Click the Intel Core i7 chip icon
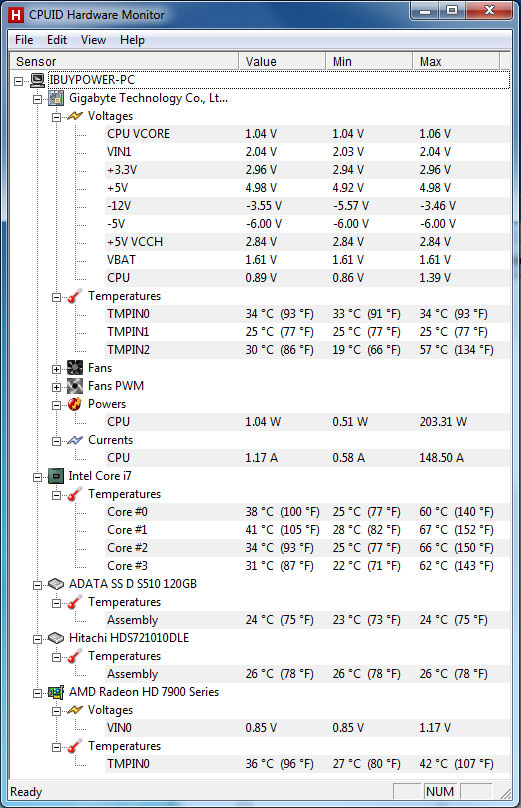Viewport: 521px width, 808px height. click(x=56, y=476)
